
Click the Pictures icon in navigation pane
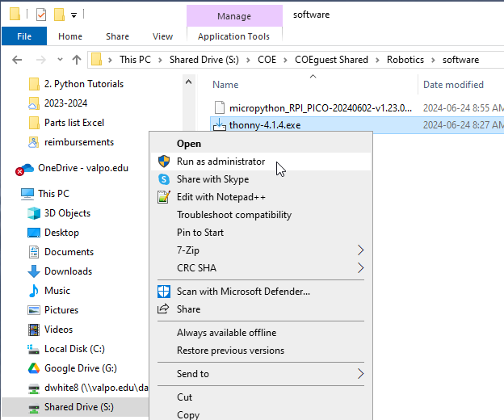(34, 310)
